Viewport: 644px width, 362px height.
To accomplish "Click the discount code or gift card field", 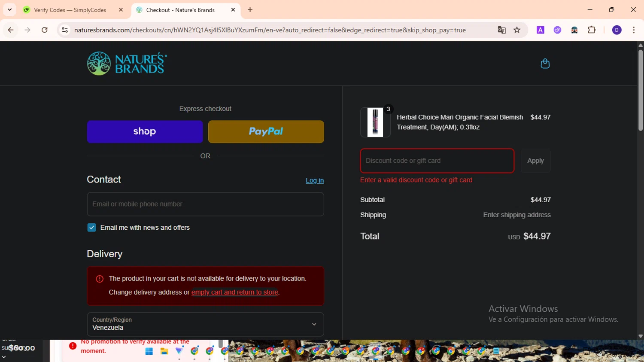I will click(x=437, y=161).
